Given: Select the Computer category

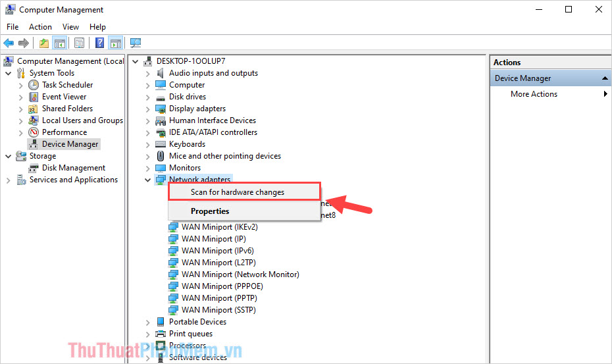Looking at the screenshot, I should tap(187, 85).
